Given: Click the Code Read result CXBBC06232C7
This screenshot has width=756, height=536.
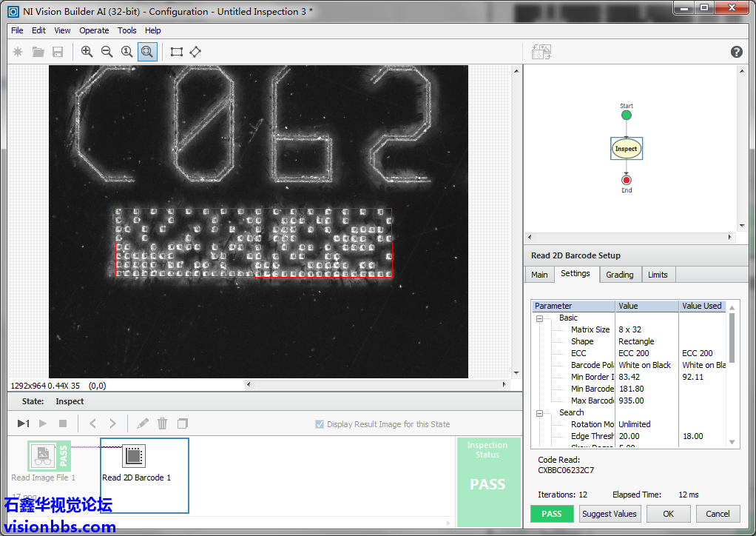Looking at the screenshot, I should point(566,470).
